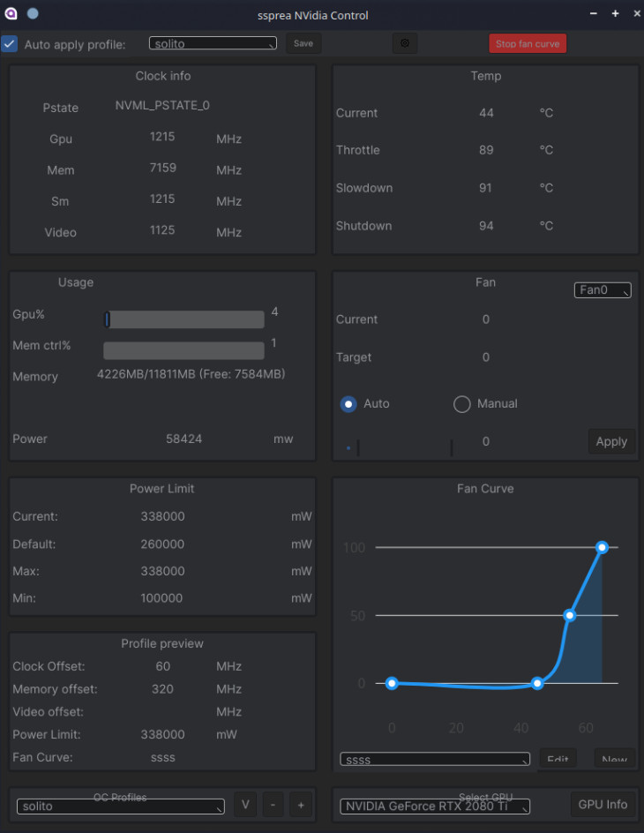
Task: Open settings with the gear icon
Action: (x=405, y=43)
